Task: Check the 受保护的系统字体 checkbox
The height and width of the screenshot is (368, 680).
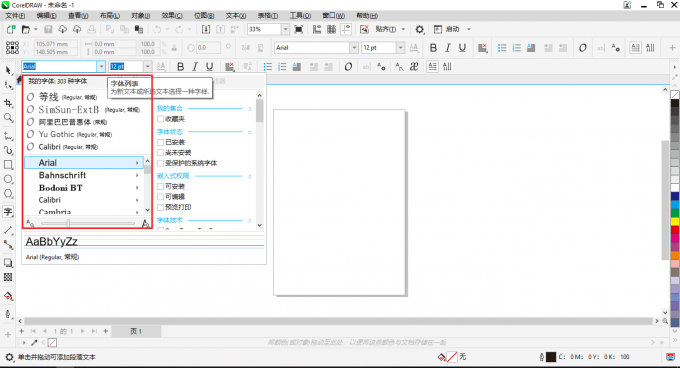Action: (160, 163)
